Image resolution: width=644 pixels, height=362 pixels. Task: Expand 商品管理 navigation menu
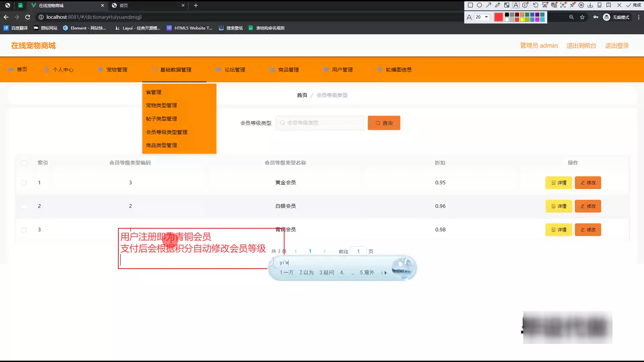point(288,70)
